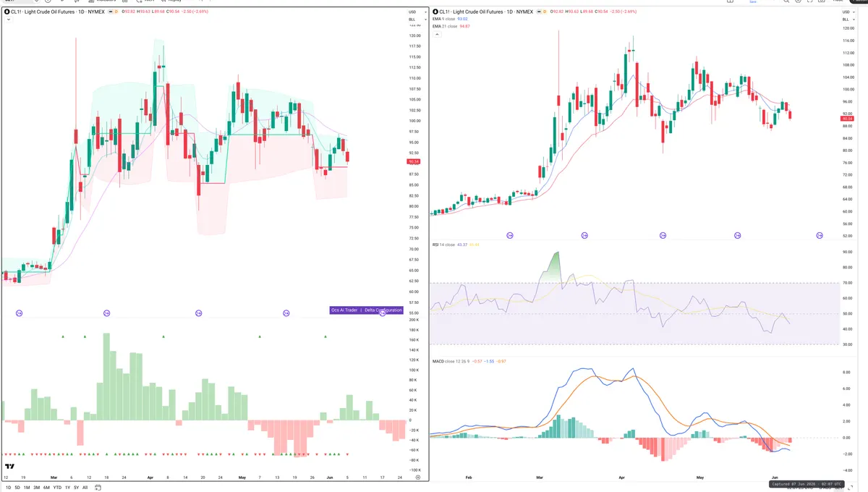
Task: Click the 200 K level on left volume axis
Action: point(414,319)
